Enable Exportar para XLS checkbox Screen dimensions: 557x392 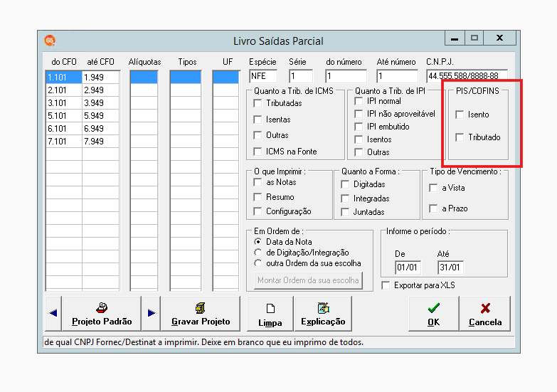pos(386,285)
